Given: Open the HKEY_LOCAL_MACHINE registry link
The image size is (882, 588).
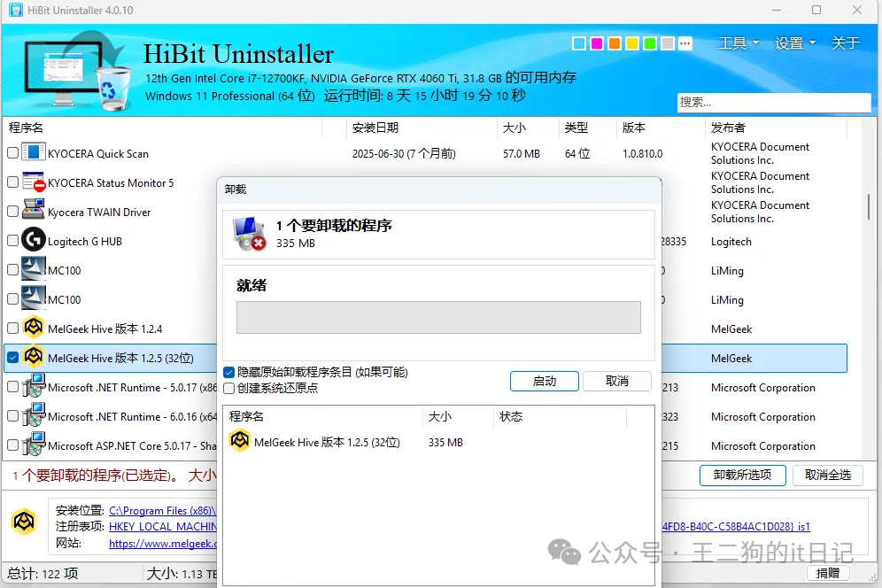Looking at the screenshot, I should pos(163,526).
